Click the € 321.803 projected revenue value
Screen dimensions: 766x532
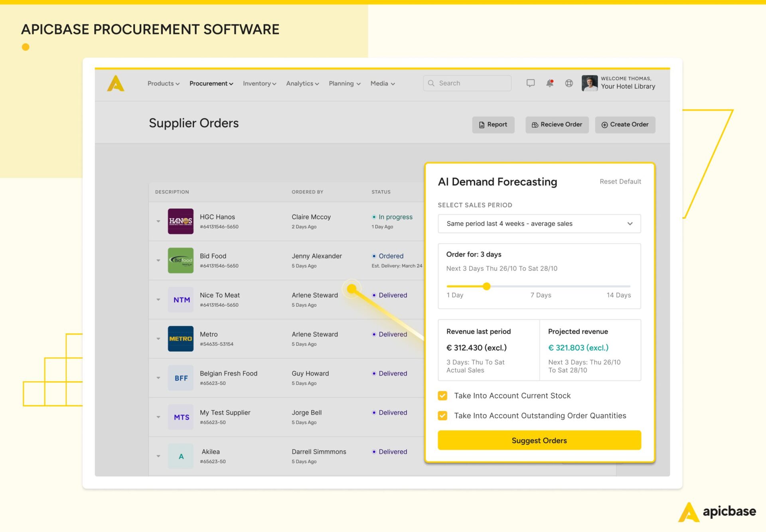click(578, 348)
